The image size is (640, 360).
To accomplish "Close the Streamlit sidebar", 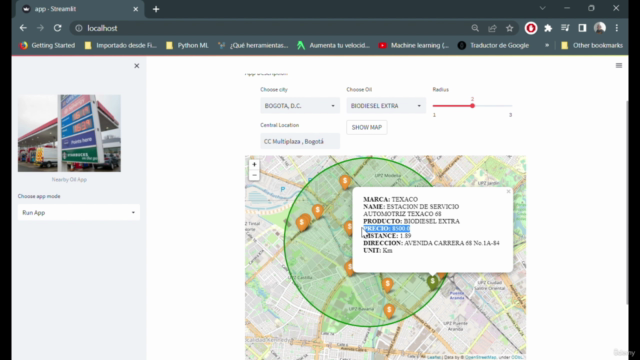I will coord(137,66).
